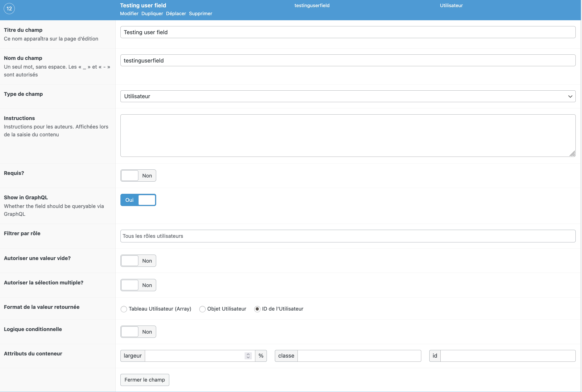Disable Show in GraphQL toggle
Viewport: 582px width, 392px height.
point(138,200)
